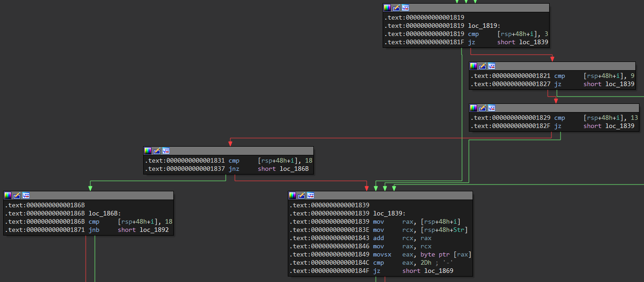Click pencil edit icon on loc_1819 block

click(396, 8)
